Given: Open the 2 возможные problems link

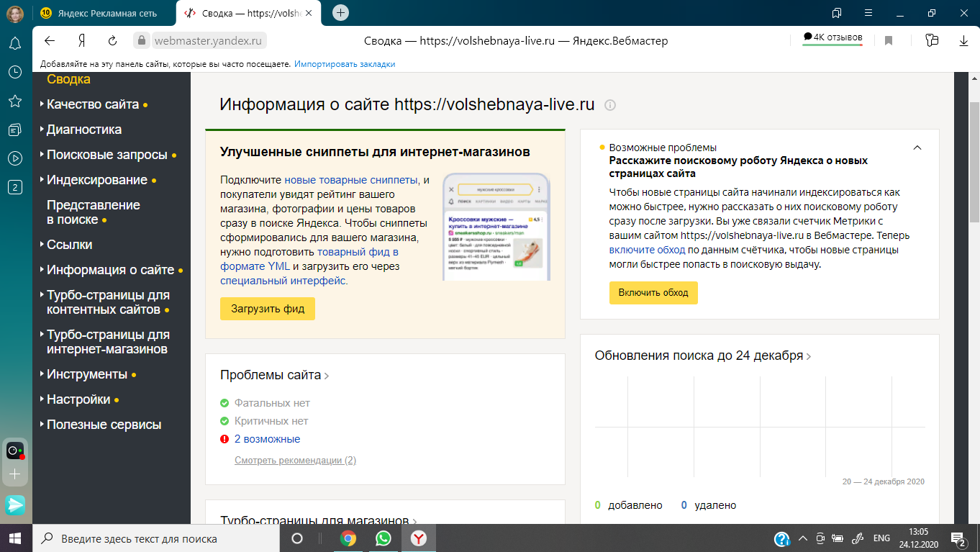Looking at the screenshot, I should point(267,439).
